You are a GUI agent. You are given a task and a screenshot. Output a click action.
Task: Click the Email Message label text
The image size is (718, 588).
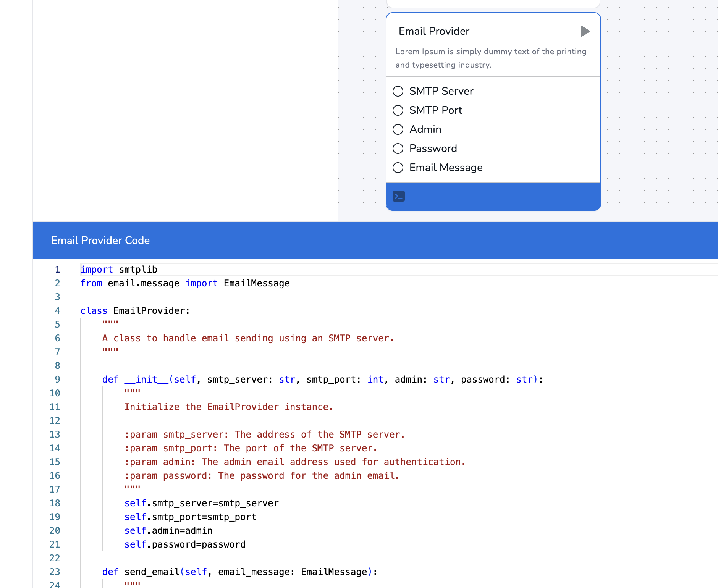[x=446, y=168]
